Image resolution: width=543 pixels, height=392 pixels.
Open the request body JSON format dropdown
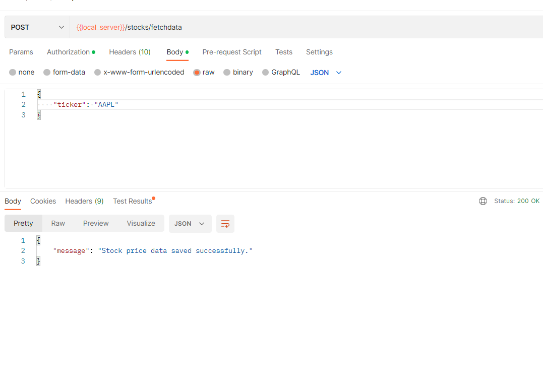coord(326,73)
